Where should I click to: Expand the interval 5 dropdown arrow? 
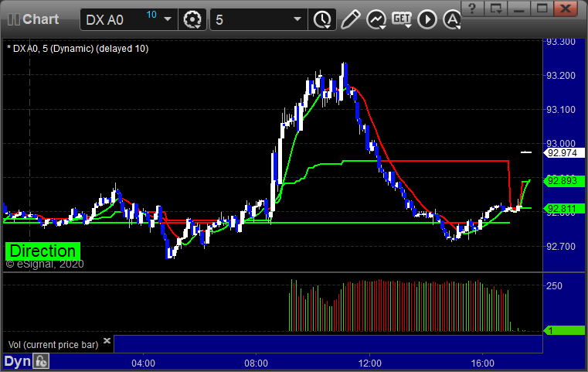tap(297, 19)
